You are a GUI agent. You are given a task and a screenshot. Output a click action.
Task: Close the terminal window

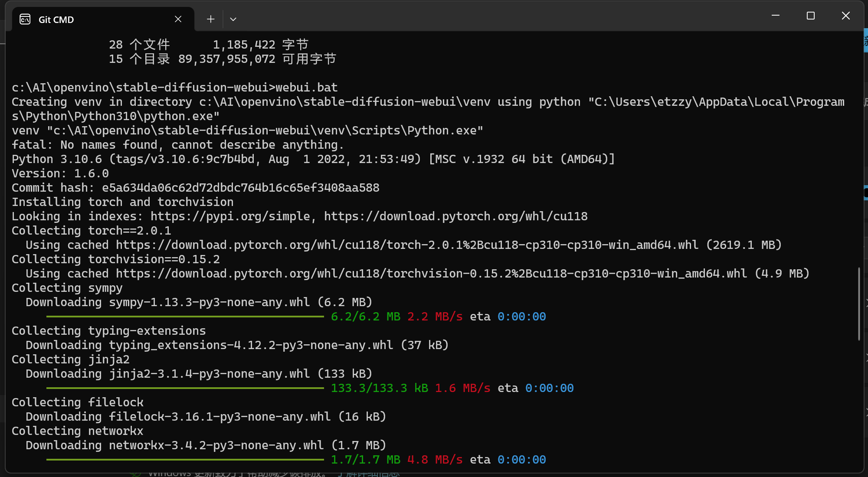point(846,16)
